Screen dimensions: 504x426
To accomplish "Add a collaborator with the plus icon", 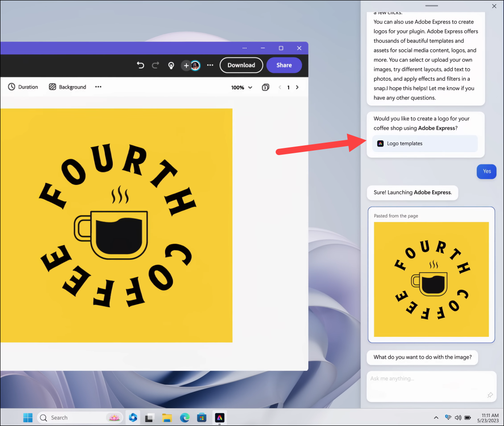I will [x=186, y=66].
